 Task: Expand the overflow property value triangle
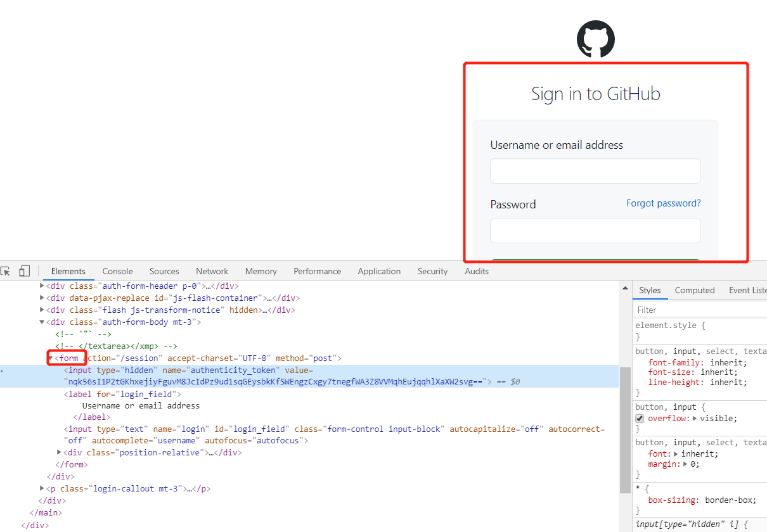coord(695,419)
